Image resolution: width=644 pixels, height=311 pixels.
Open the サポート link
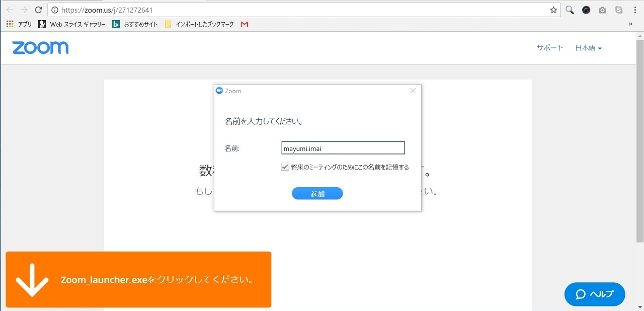(x=550, y=48)
